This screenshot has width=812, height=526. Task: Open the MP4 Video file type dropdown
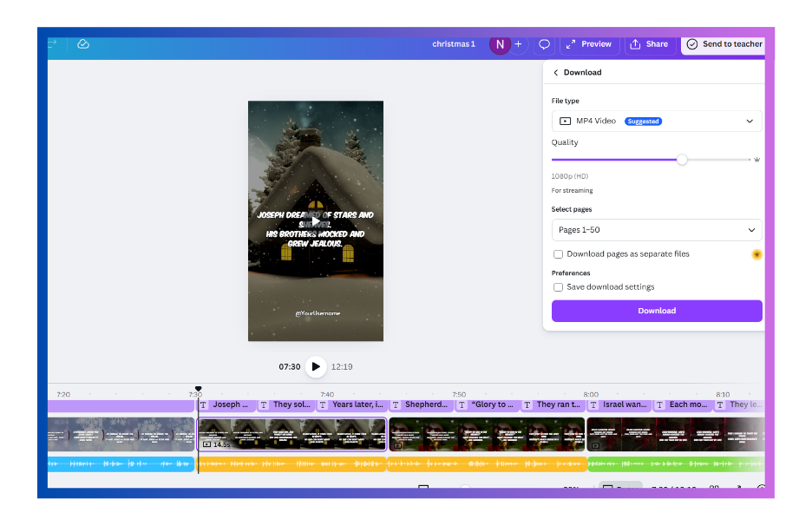tap(657, 122)
